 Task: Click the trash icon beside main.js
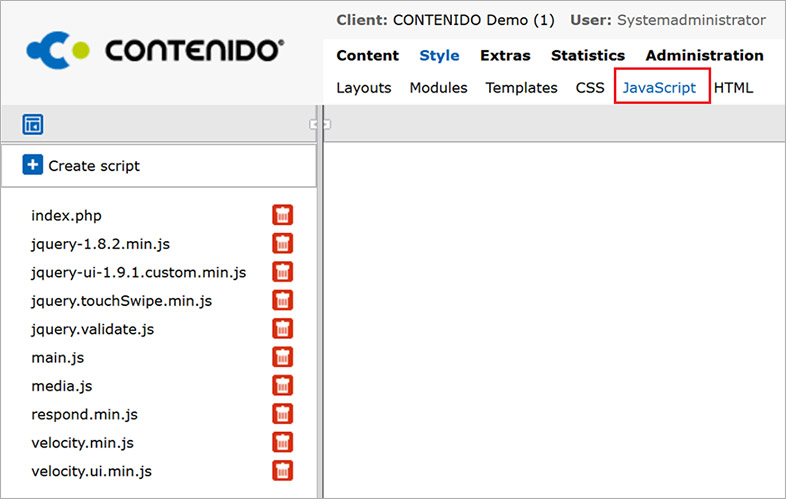point(283,357)
